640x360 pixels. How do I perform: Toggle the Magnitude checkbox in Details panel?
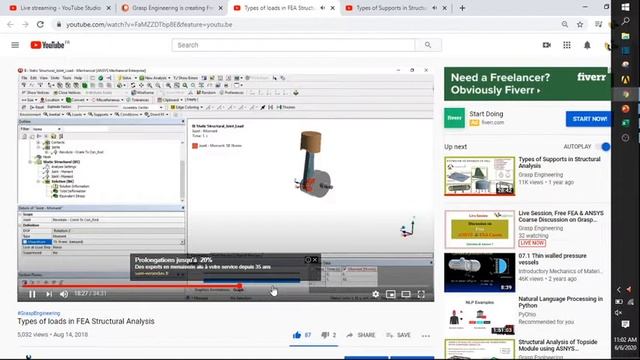point(25,242)
